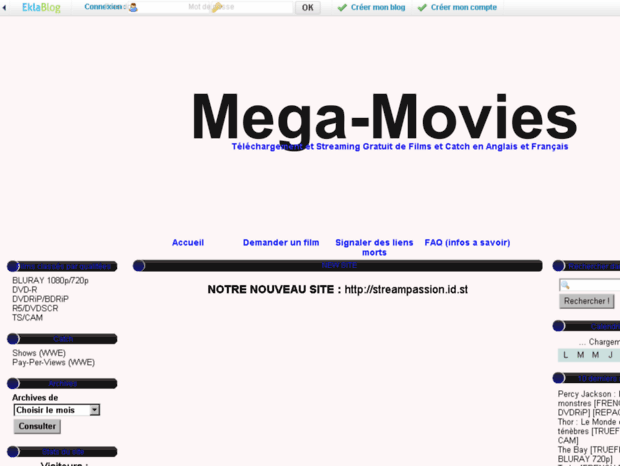Click the green checkmark beside Créer mon compte
This screenshot has height=466, width=620.
pos(422,8)
